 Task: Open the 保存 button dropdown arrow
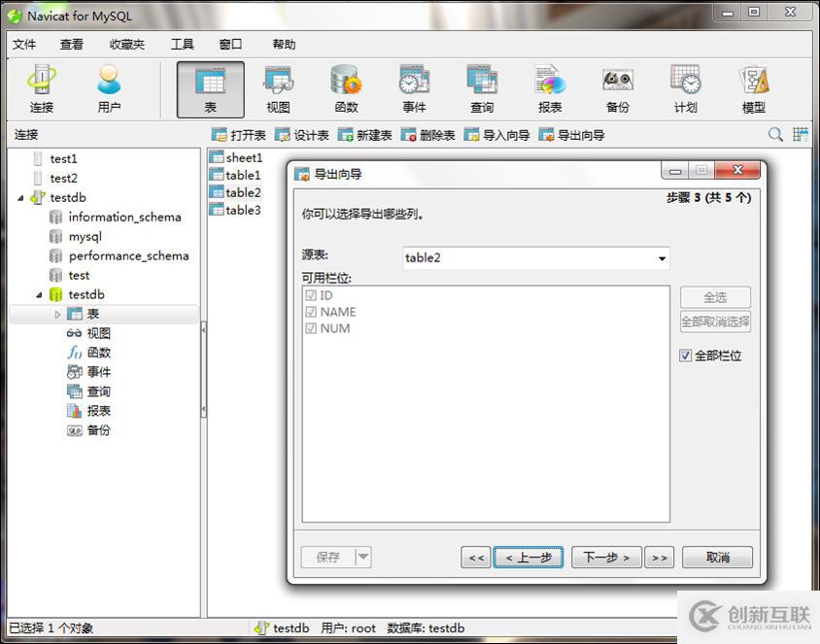click(363, 558)
